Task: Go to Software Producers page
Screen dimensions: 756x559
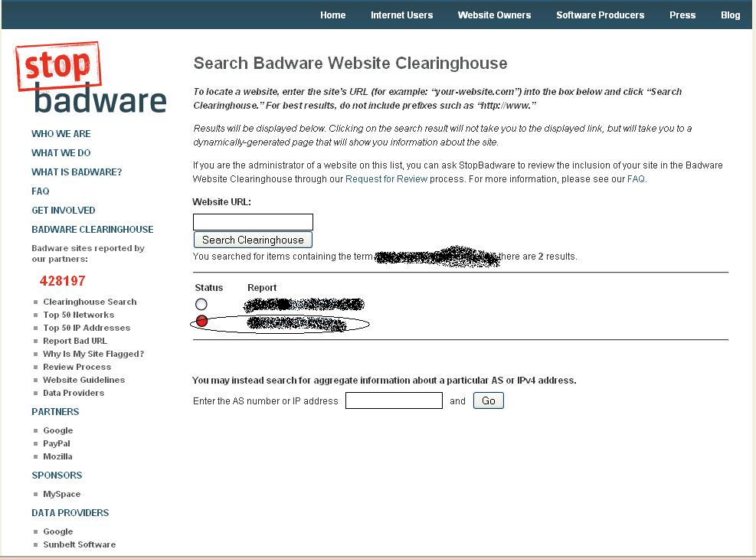Action: [x=600, y=15]
